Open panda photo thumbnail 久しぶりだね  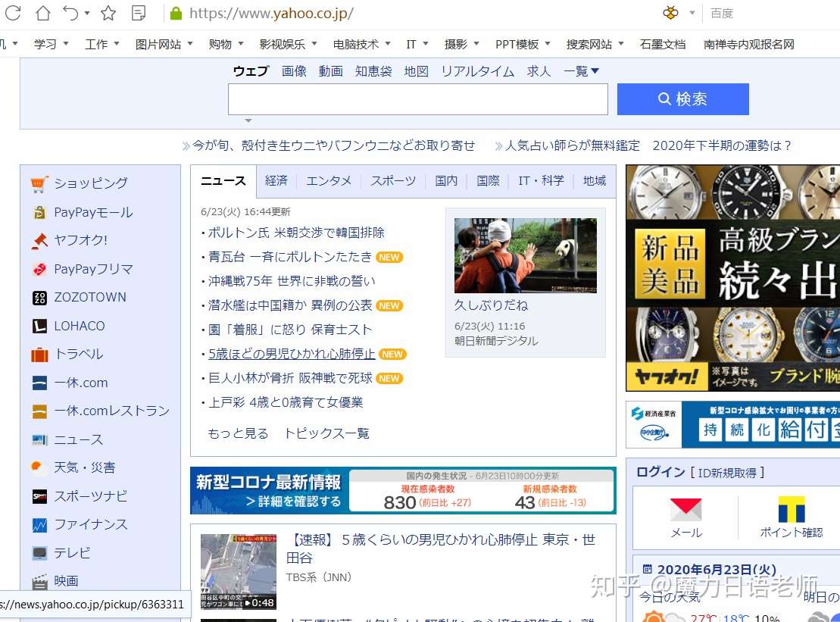[x=525, y=255]
